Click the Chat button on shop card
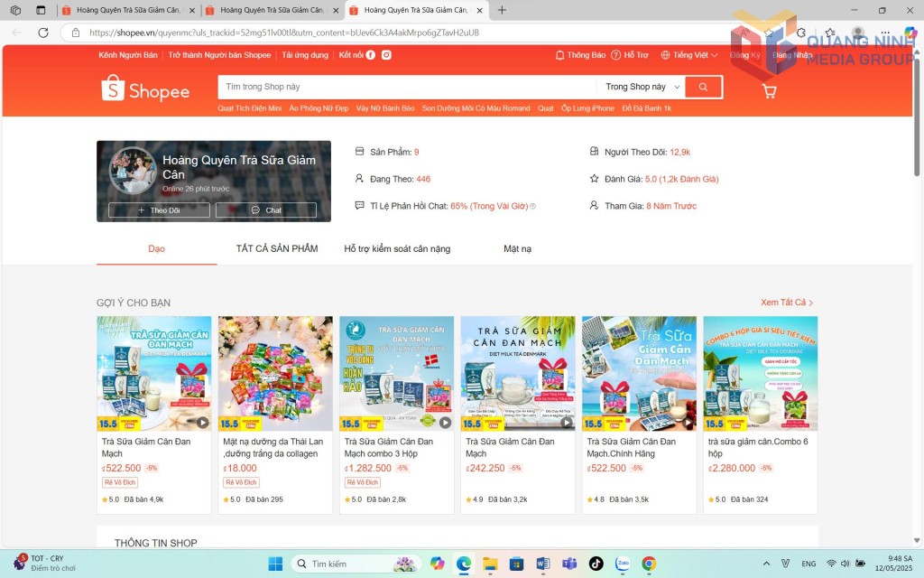 point(266,210)
